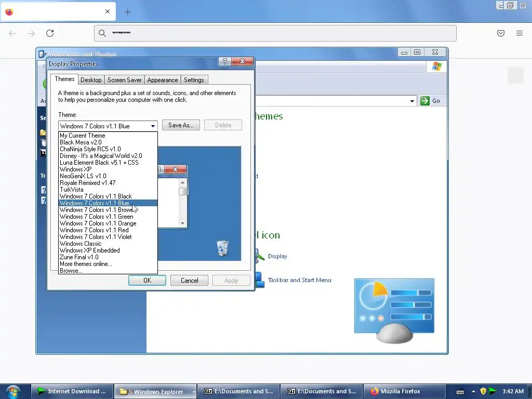The image size is (532, 399).
Task: Choose My Current Theme from list
Action: pos(108,136)
